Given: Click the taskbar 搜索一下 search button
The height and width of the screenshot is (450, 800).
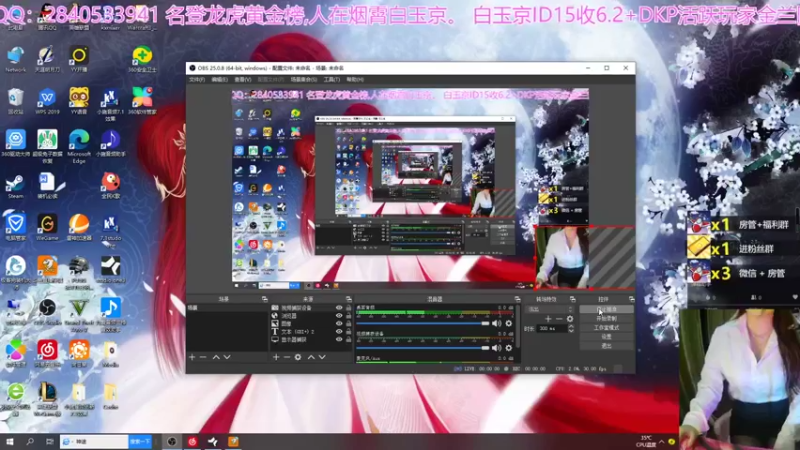Looking at the screenshot, I should (140, 441).
